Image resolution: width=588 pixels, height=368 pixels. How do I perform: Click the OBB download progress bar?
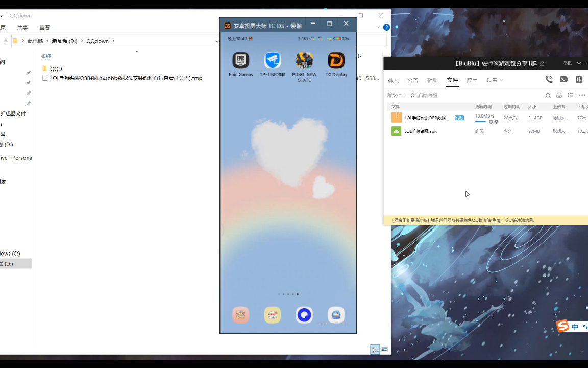click(481, 122)
